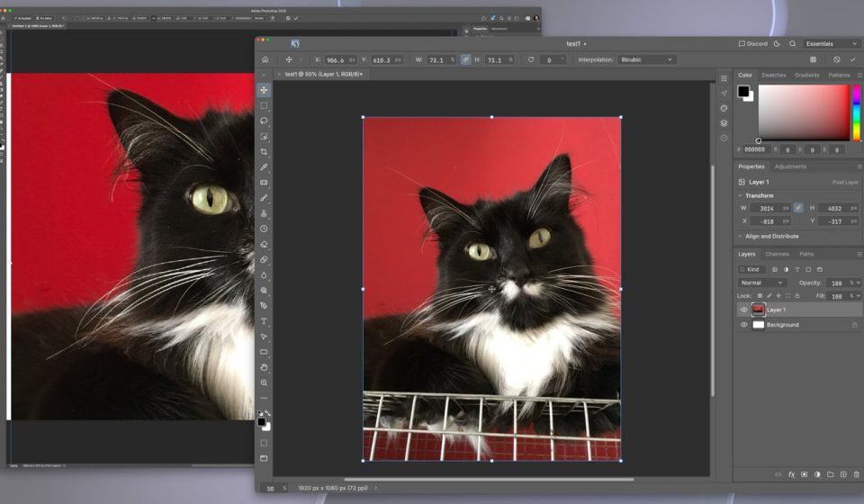This screenshot has height=504, width=864.
Task: Create a new adjustment layer
Action: tap(817, 474)
